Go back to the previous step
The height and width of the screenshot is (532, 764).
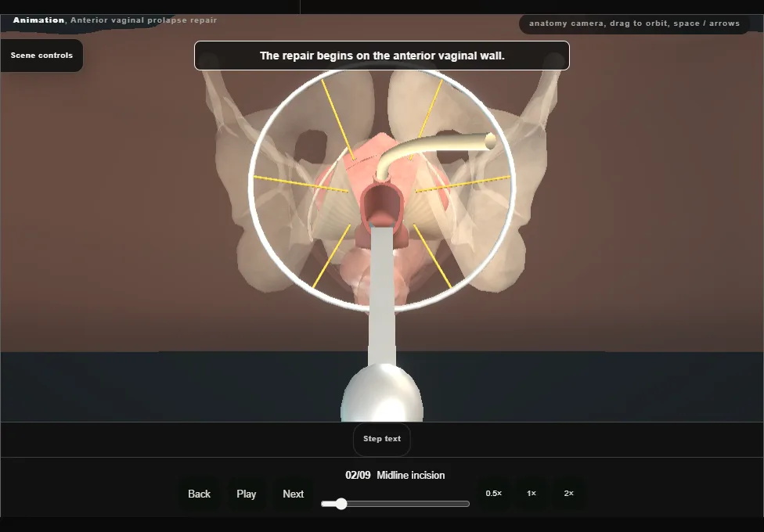pos(199,494)
